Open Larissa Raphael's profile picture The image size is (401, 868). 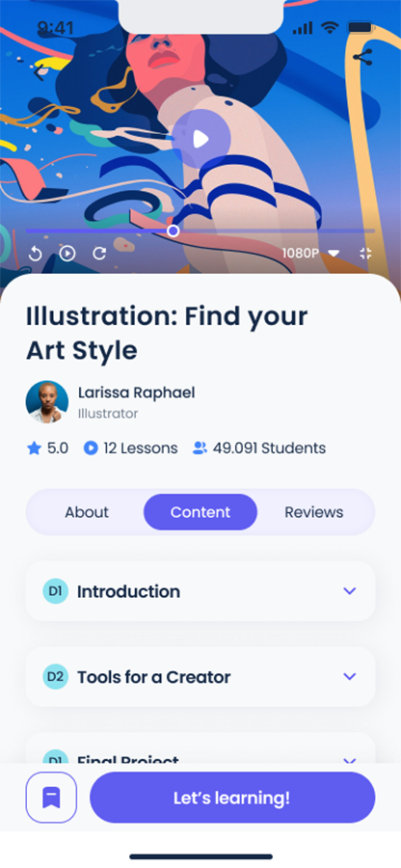click(47, 402)
